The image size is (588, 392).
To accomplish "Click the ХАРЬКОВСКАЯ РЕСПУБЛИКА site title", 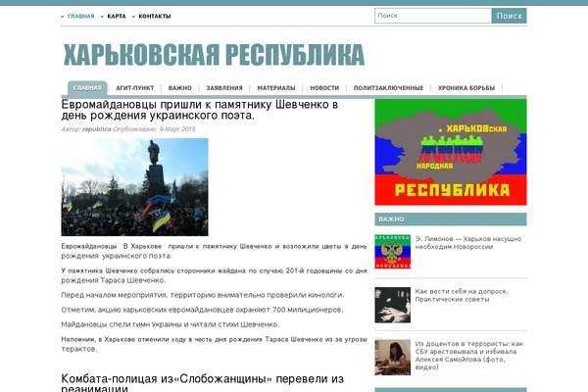I will coord(214,55).
